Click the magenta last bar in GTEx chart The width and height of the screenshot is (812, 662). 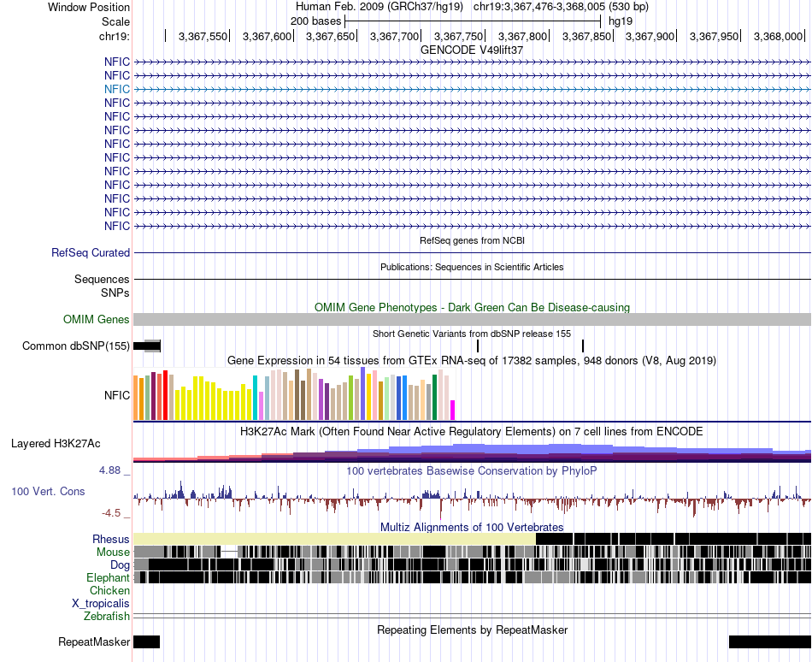pos(453,410)
